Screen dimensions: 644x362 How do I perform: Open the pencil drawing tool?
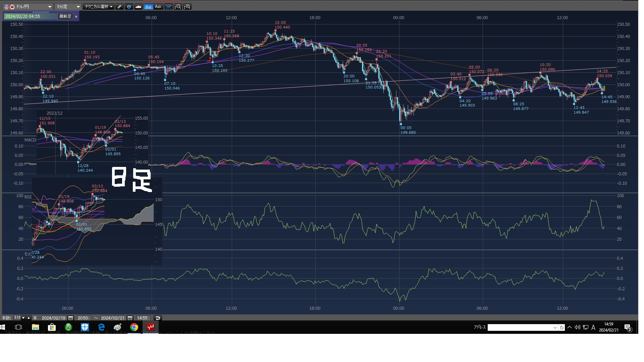click(x=119, y=7)
